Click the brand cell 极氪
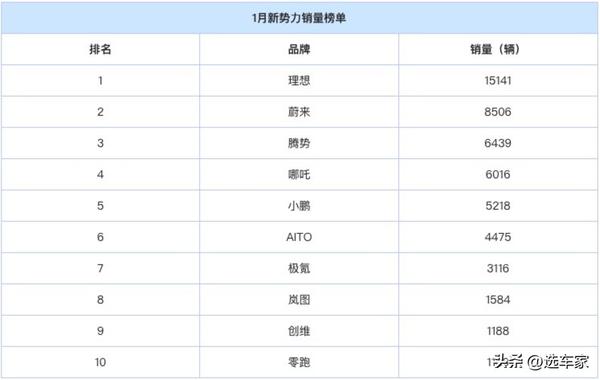Viewport: 600px width, 380px height. (x=299, y=269)
